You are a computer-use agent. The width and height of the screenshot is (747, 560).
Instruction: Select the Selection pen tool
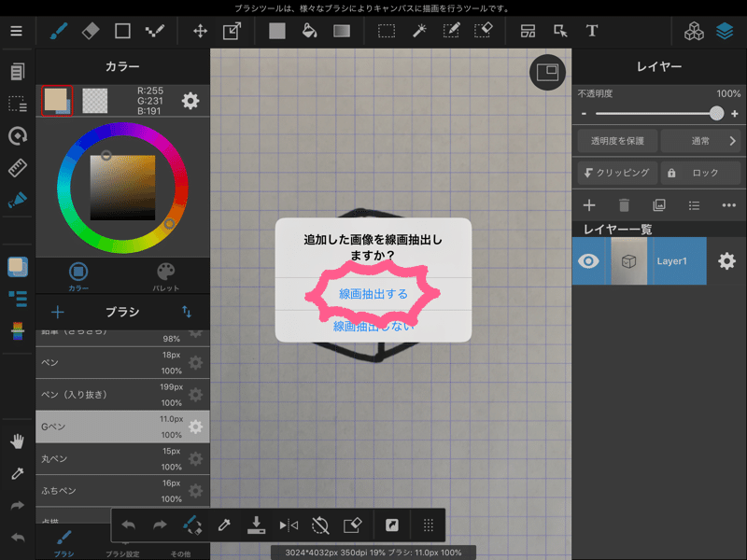tap(451, 32)
